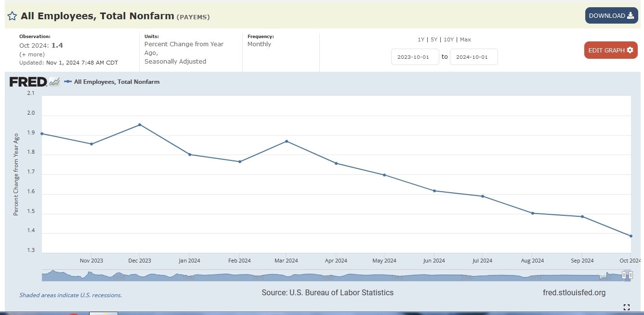644x315 pixels.
Task: Show the Max date range
Action: 465,39
